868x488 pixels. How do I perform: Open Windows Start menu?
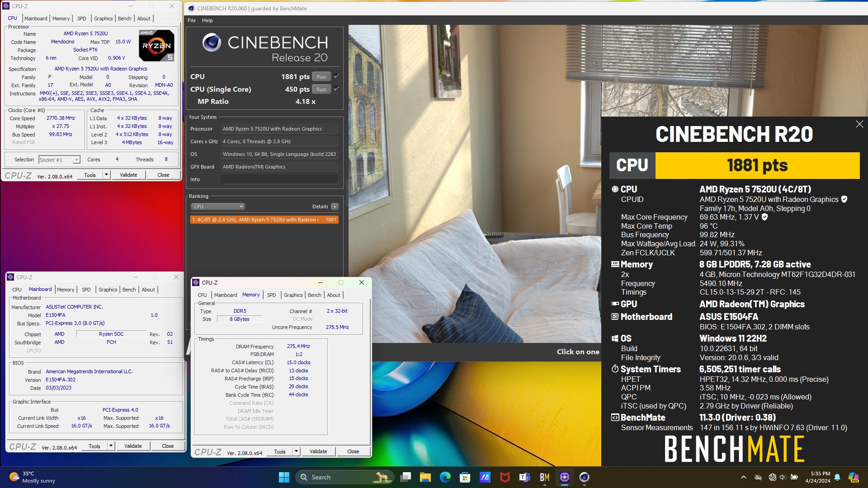(x=284, y=477)
